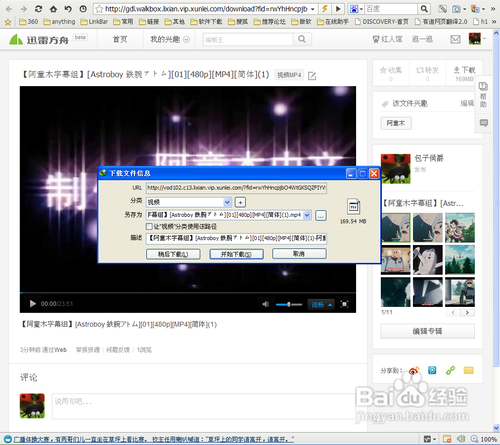Viewport: 500px width, 445px height.
Task: Click the news ticker link in status bar
Action: [154, 439]
